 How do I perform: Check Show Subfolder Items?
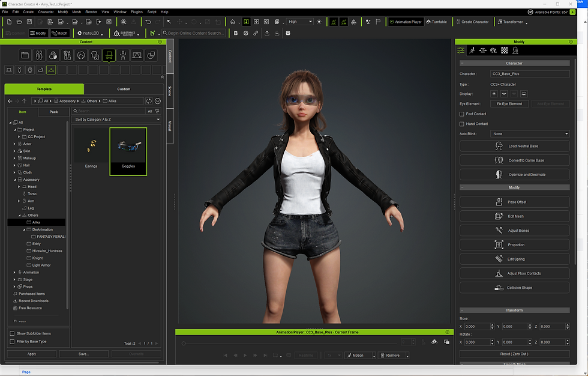[12, 333]
